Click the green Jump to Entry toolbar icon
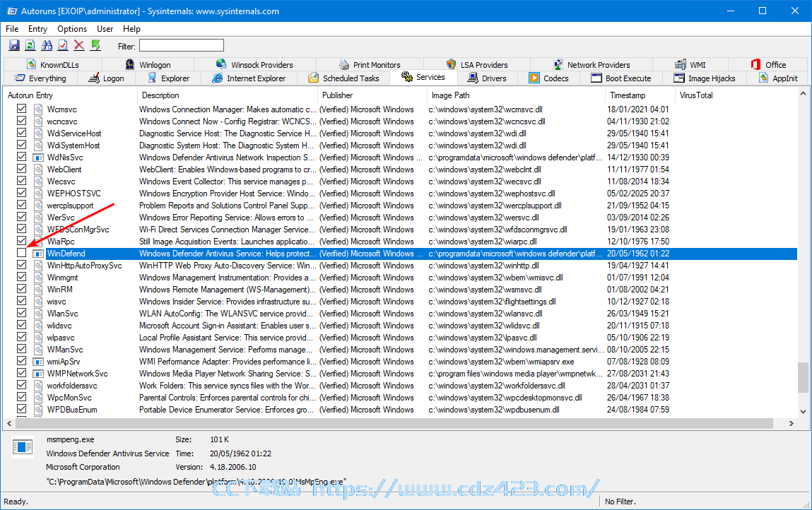 coord(95,46)
